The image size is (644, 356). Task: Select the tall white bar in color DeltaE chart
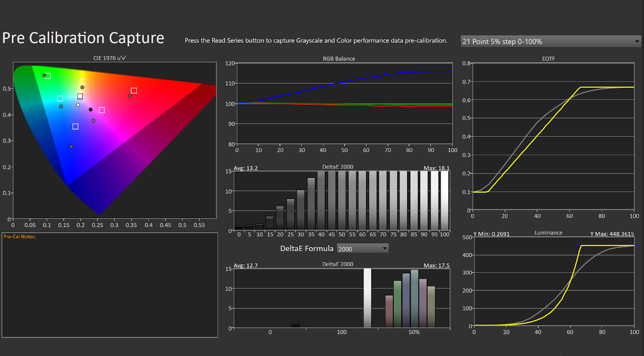(x=368, y=298)
